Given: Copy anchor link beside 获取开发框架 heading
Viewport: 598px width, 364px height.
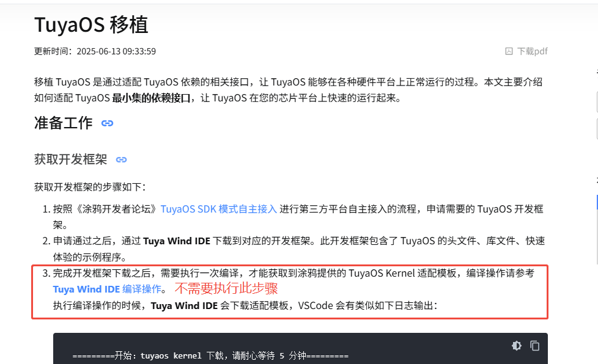Looking at the screenshot, I should tap(121, 160).
